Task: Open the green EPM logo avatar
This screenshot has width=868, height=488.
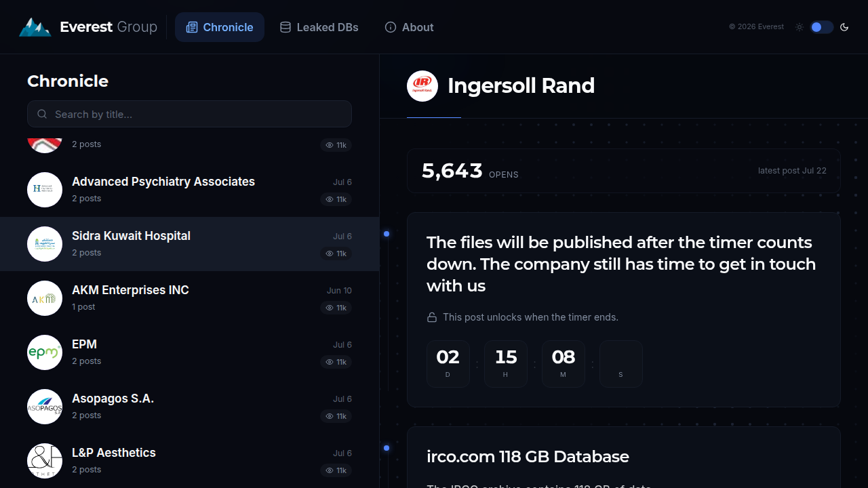Action: tap(45, 352)
